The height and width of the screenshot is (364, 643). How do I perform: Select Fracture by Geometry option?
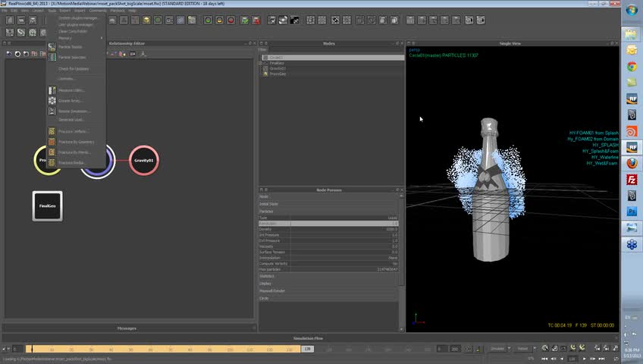(76, 142)
